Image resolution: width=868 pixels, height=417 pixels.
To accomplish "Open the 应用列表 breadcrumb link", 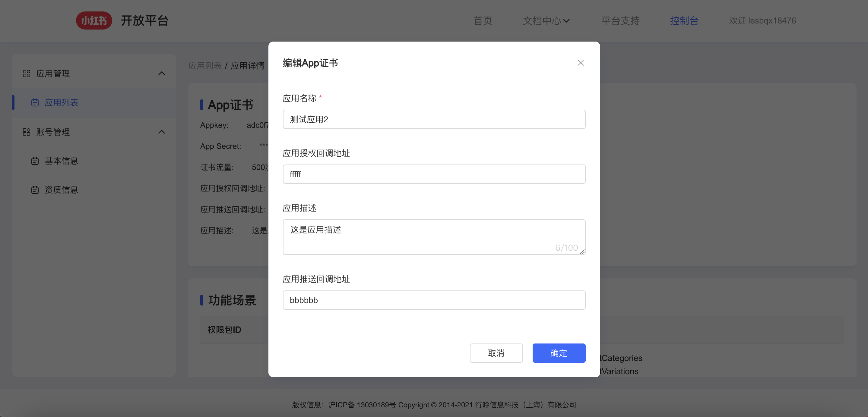I will (x=205, y=66).
